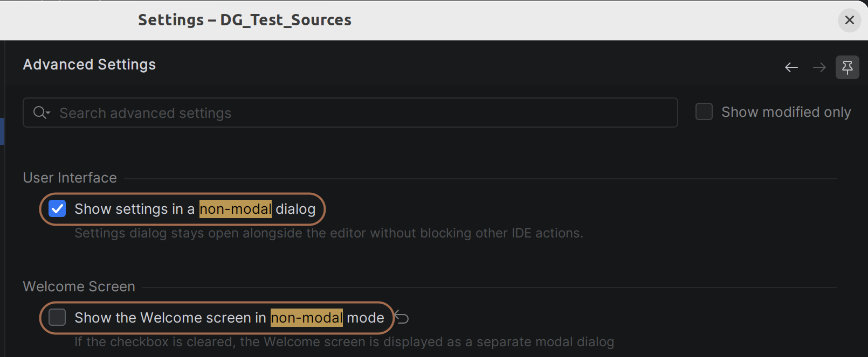Screen dimensions: 868x357
Task: Click the checkbox is cleared description text
Action: click(x=345, y=342)
